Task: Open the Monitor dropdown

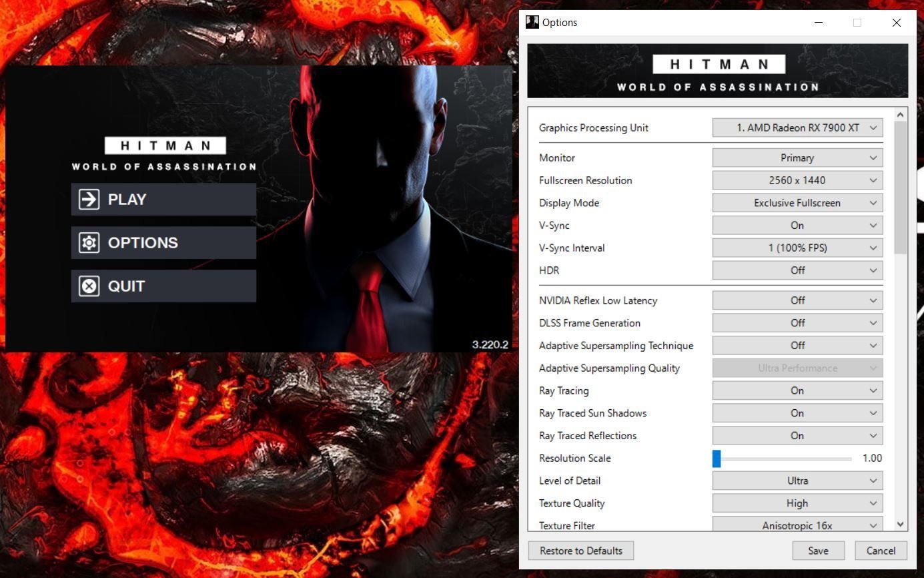Action: (797, 158)
